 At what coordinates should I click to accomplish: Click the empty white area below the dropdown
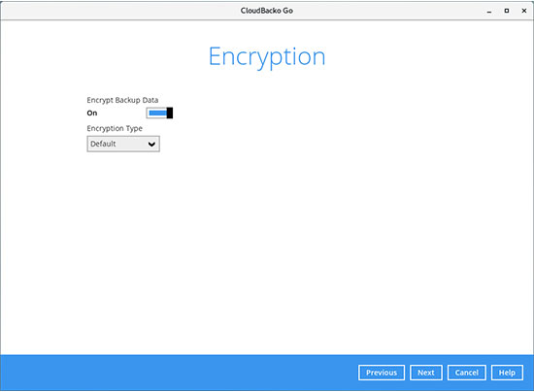(267, 252)
